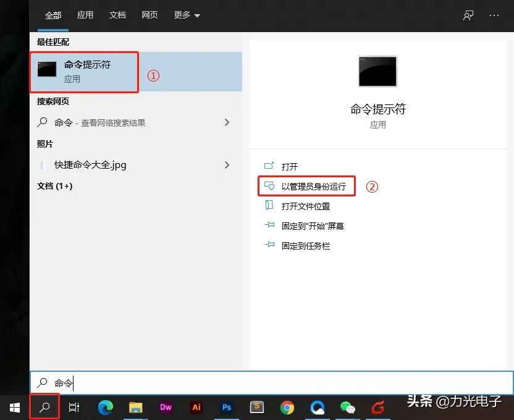Click the user account icon in search header
This screenshot has width=514, height=420.
pos(468,15)
